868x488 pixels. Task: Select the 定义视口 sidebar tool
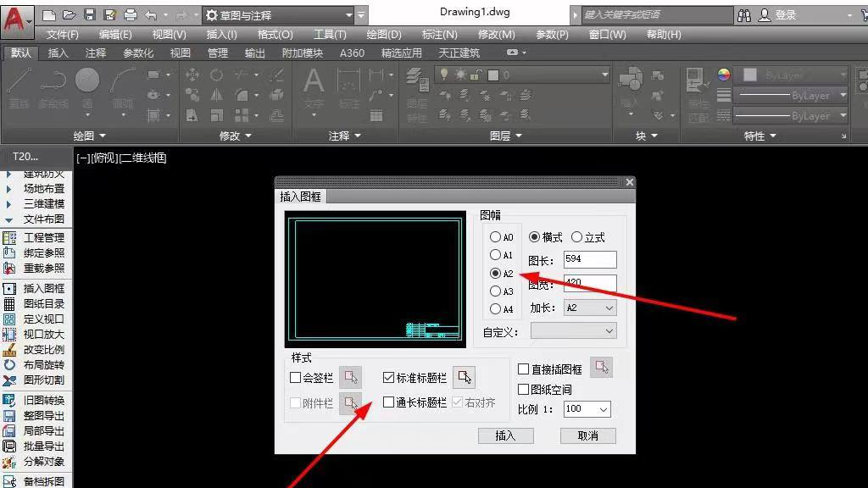click(9, 319)
